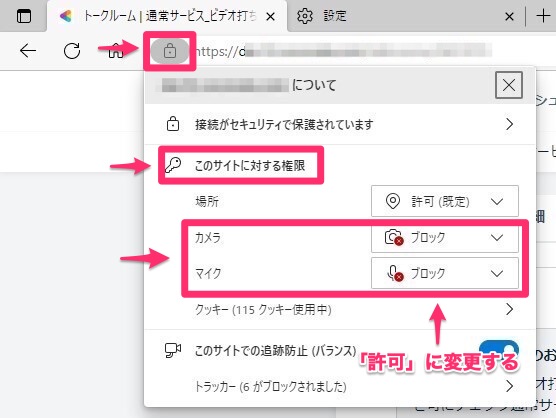Reload the page with the refresh icon
The height and width of the screenshot is (418, 556).
point(72,51)
